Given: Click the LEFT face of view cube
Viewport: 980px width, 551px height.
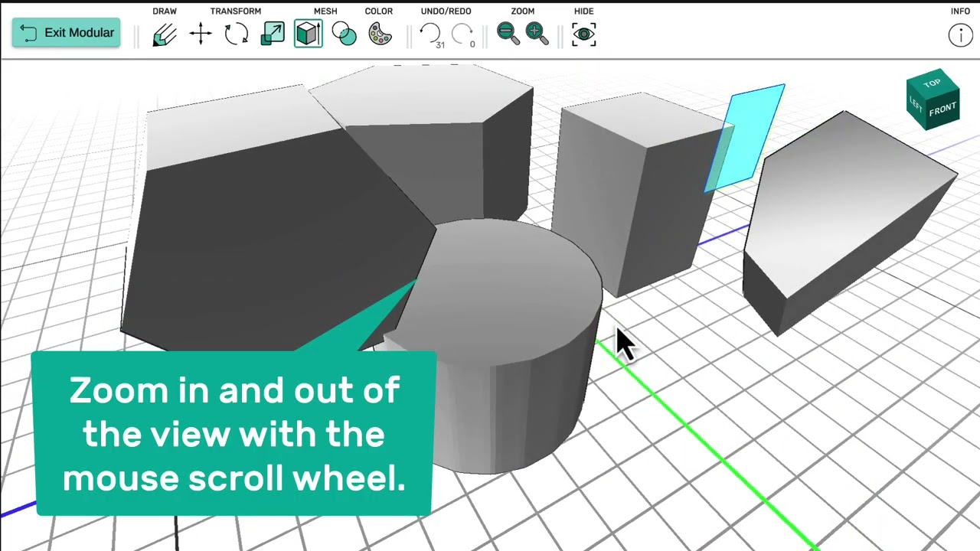Looking at the screenshot, I should click(x=916, y=103).
